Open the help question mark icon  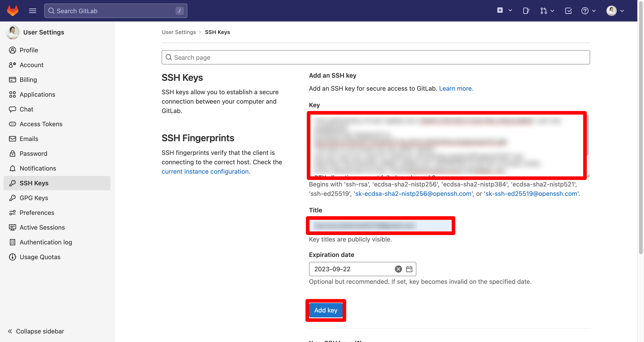(x=585, y=11)
